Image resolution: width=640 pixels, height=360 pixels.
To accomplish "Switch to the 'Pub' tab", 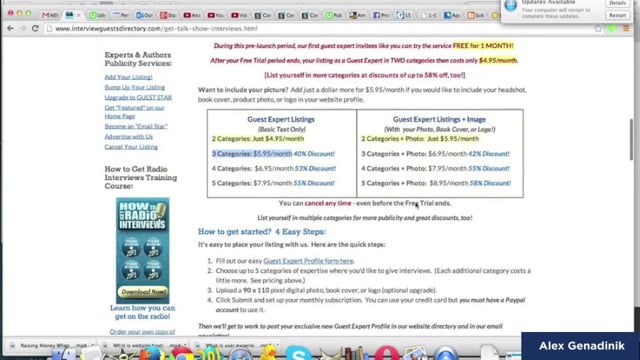I will (x=333, y=15).
